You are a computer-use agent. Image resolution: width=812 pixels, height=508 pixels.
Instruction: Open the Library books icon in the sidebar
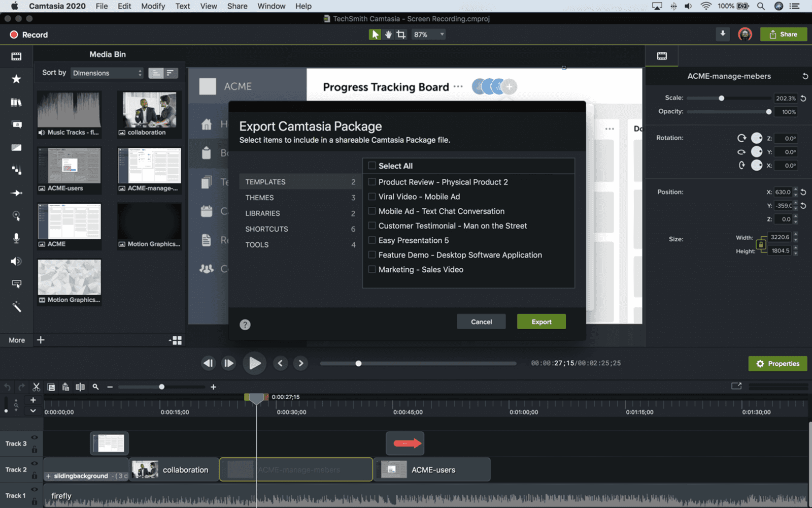tap(16, 102)
